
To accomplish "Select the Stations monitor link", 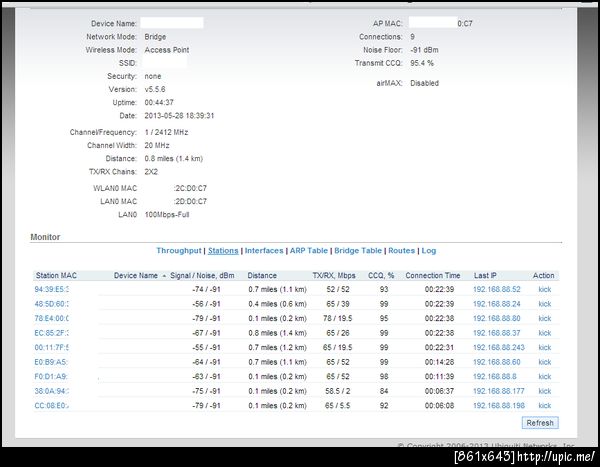I will click(223, 251).
